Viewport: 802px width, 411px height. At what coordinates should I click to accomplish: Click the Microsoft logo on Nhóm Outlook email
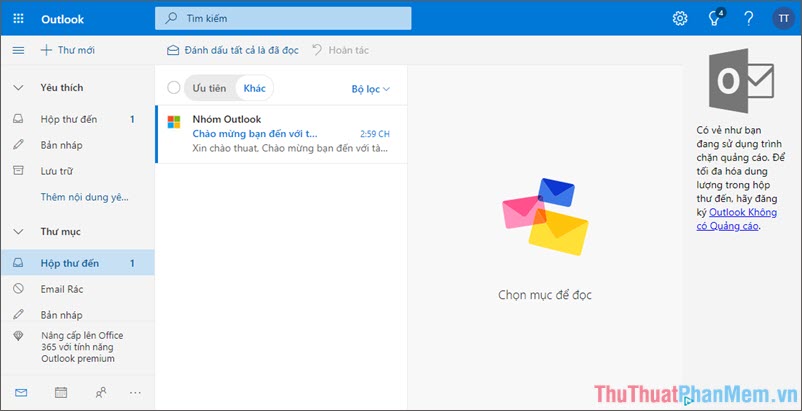(174, 122)
